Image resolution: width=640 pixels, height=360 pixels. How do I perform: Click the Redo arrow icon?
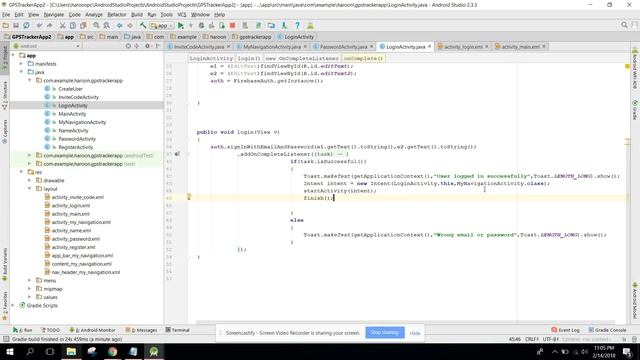(49, 25)
